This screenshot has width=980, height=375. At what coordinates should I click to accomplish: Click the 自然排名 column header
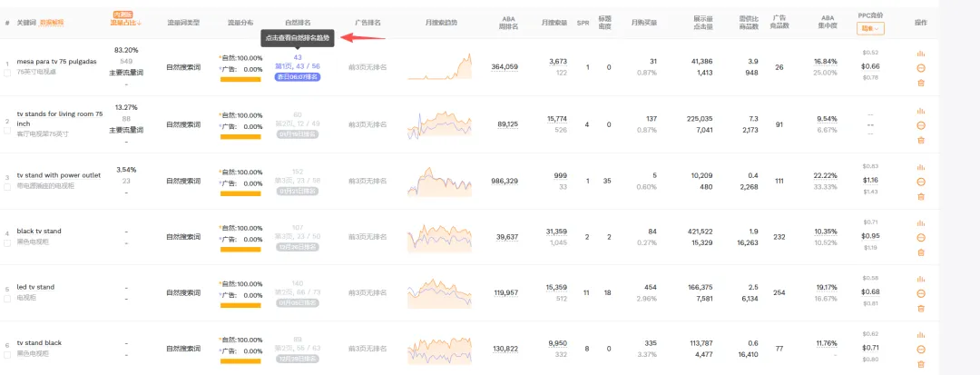pos(298,22)
